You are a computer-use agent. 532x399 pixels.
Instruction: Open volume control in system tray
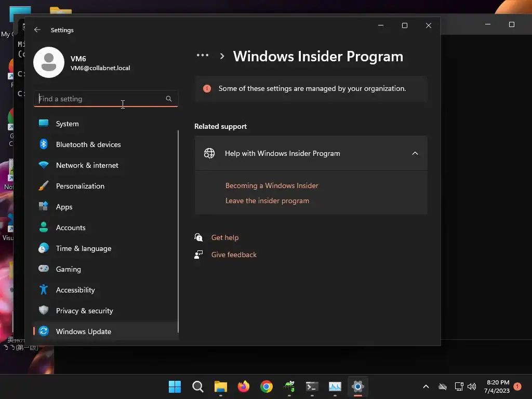[x=472, y=387]
